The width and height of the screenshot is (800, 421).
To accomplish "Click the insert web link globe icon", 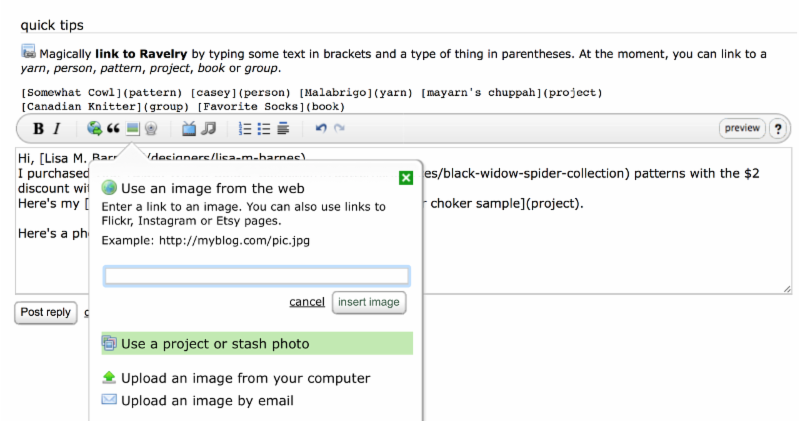I will pos(94,128).
